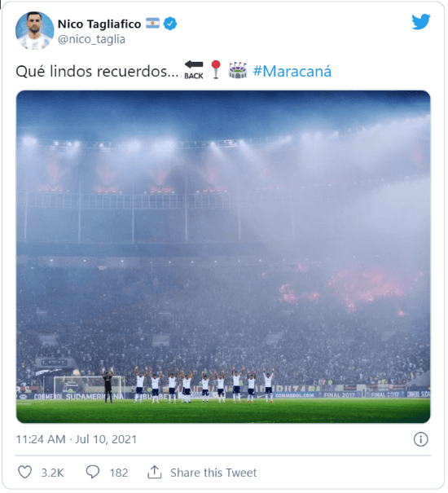
Task: Click Nico Tagliafico's profile avatar
Action: (34, 30)
